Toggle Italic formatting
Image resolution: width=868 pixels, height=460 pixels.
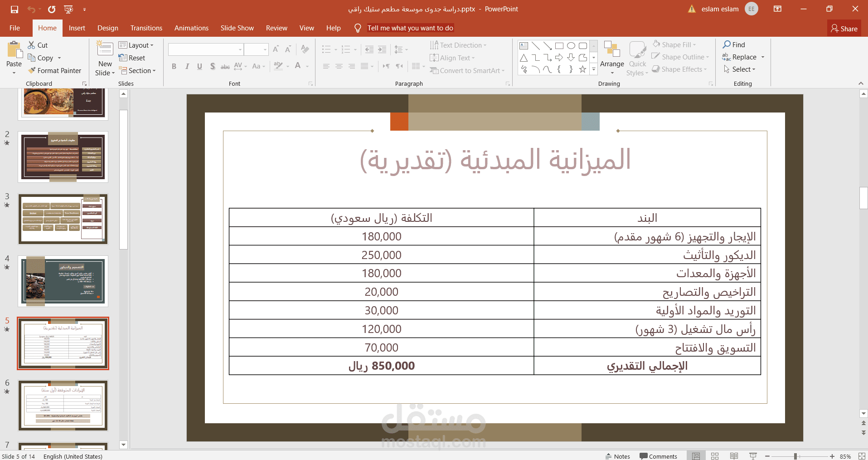pos(187,66)
